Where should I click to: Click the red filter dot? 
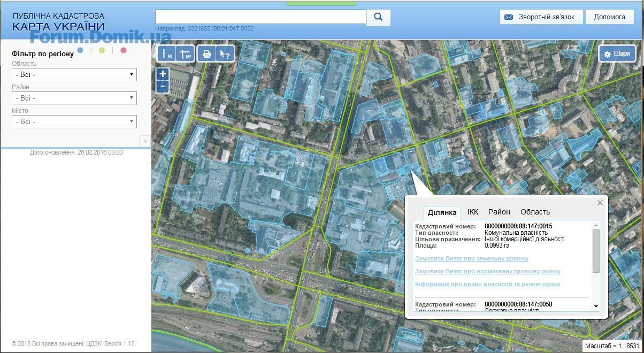pos(124,50)
